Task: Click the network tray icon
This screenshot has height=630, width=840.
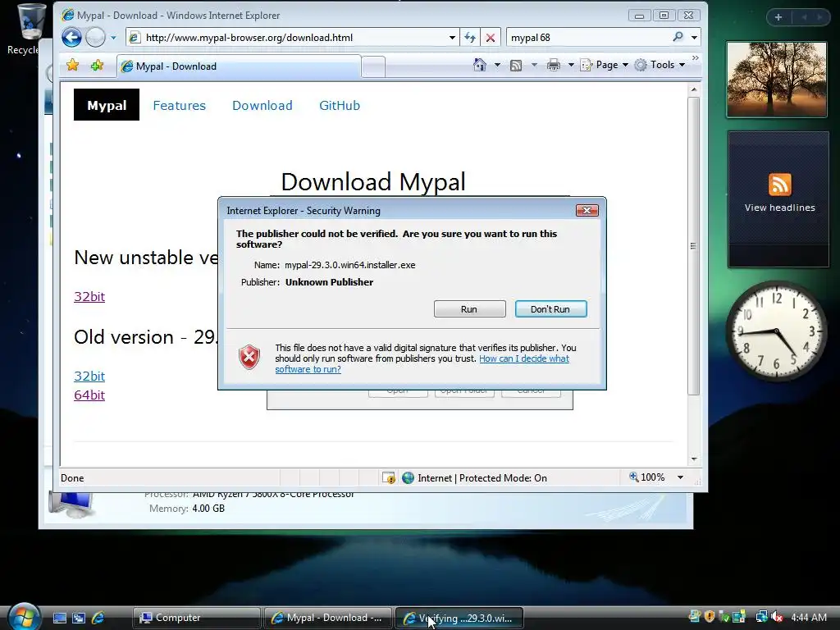Action: point(761,617)
